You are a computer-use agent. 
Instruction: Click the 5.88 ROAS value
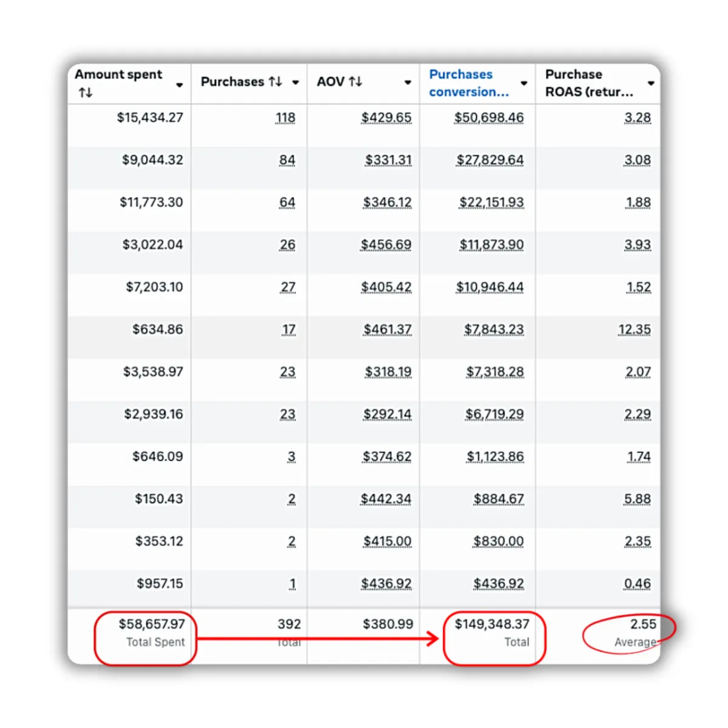click(x=638, y=499)
